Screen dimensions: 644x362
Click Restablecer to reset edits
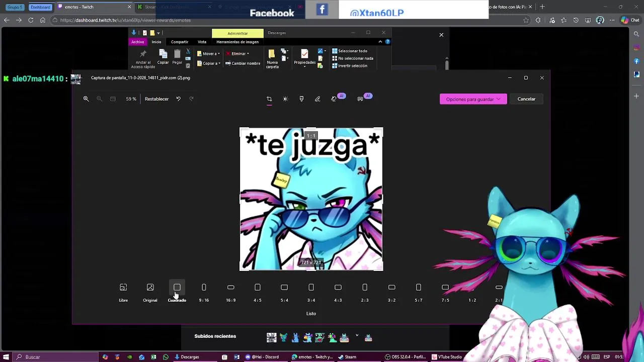(156, 99)
